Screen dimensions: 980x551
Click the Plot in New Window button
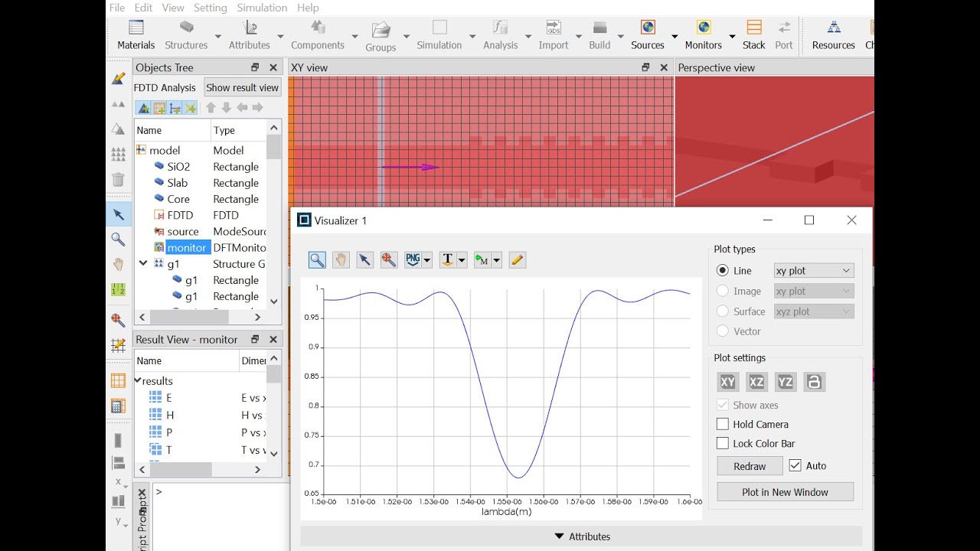785,492
